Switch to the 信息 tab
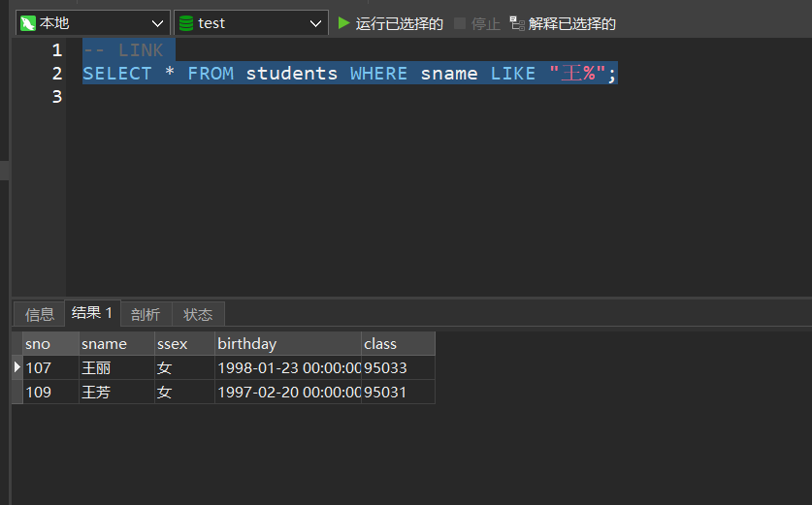Image resolution: width=812 pixels, height=505 pixels. click(x=40, y=314)
